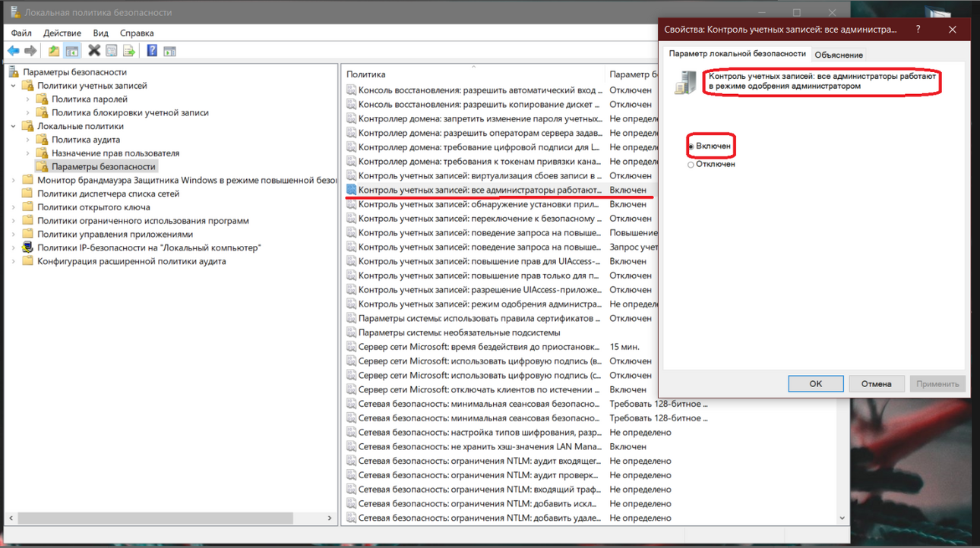Open the Действие menu
980x548 pixels.
pos(62,33)
